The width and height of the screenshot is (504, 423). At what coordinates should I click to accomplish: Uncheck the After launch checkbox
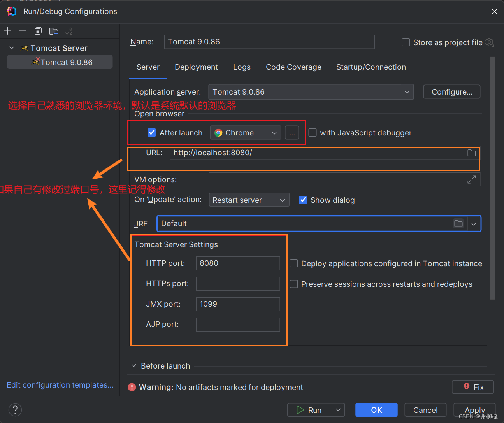[151, 132]
